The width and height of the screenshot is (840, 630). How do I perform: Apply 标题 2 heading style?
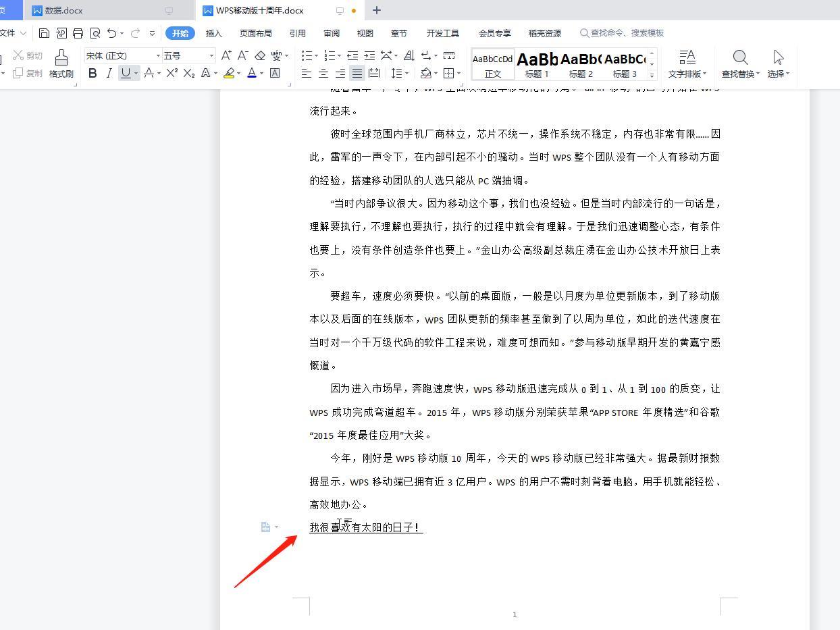coord(581,65)
